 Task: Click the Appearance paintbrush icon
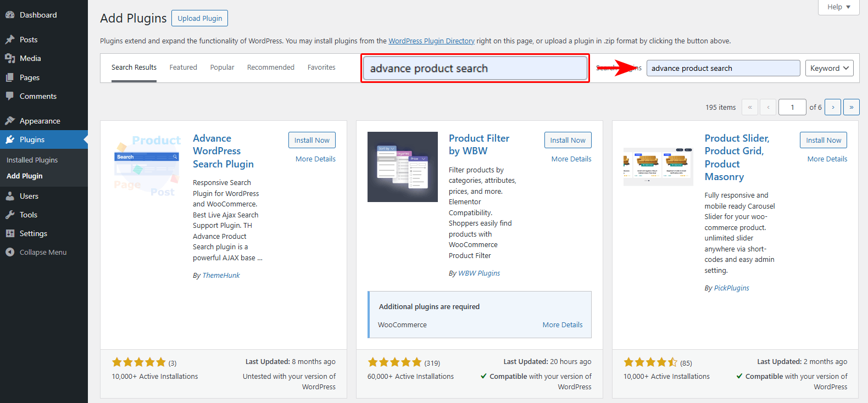click(10, 121)
